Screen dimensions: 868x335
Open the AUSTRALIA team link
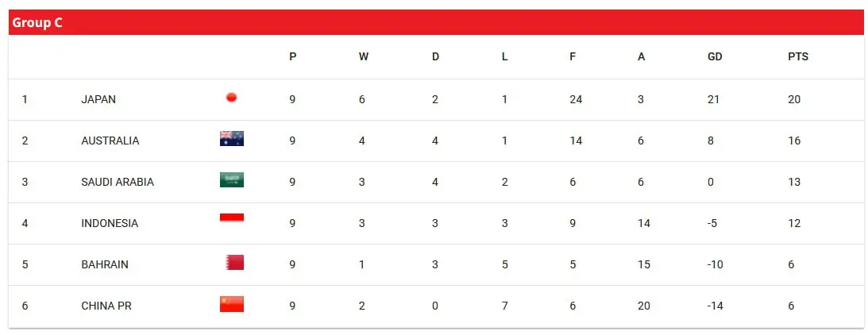pyautogui.click(x=110, y=141)
